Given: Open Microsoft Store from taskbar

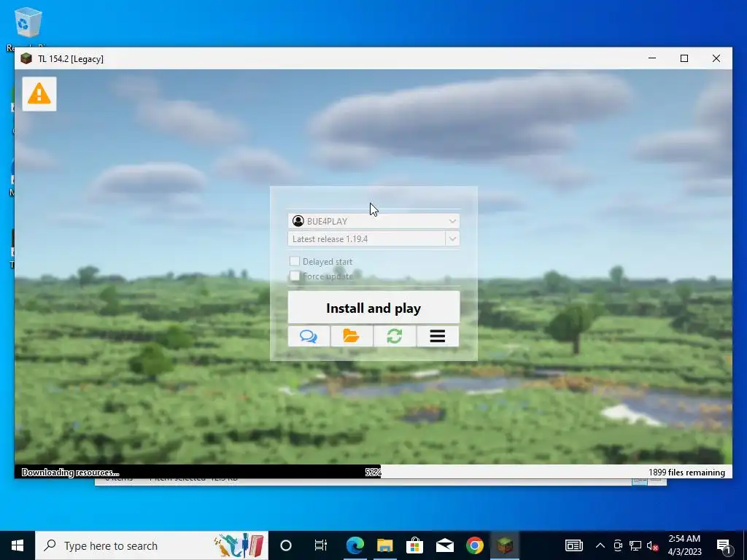Looking at the screenshot, I should [x=415, y=545].
